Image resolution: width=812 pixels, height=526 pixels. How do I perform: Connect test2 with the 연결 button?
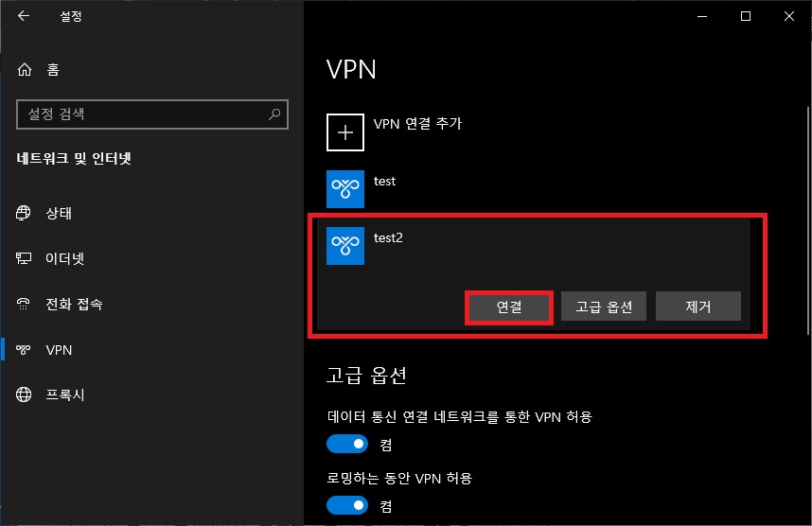(509, 307)
